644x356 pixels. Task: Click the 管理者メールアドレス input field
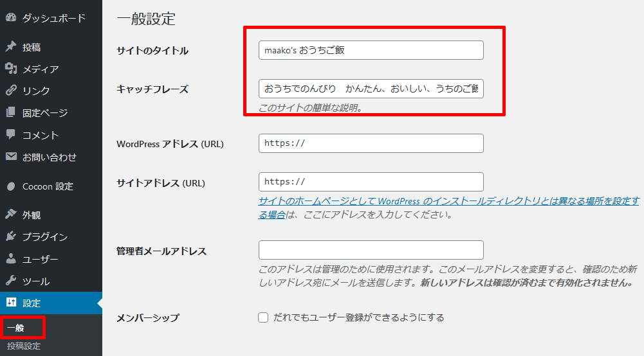coord(371,250)
